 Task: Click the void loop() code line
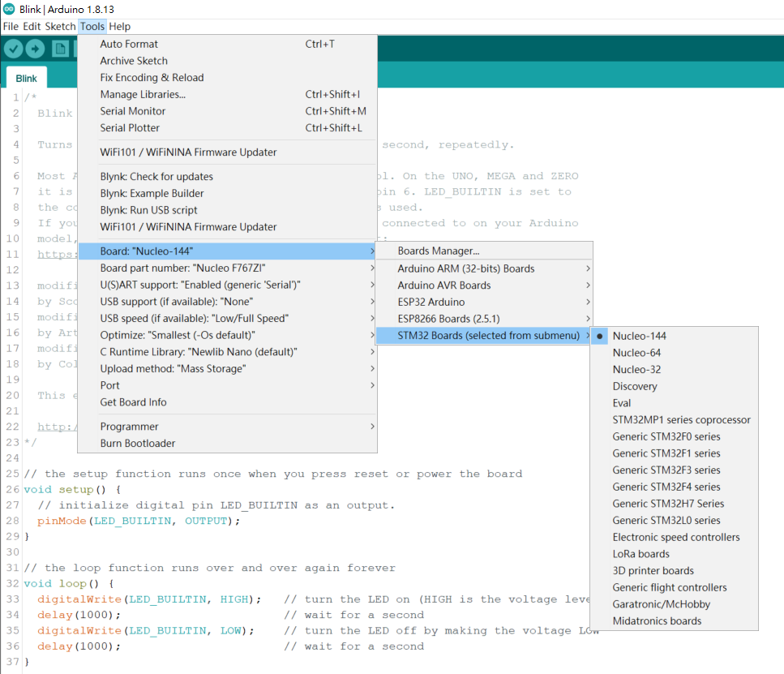pos(69,583)
